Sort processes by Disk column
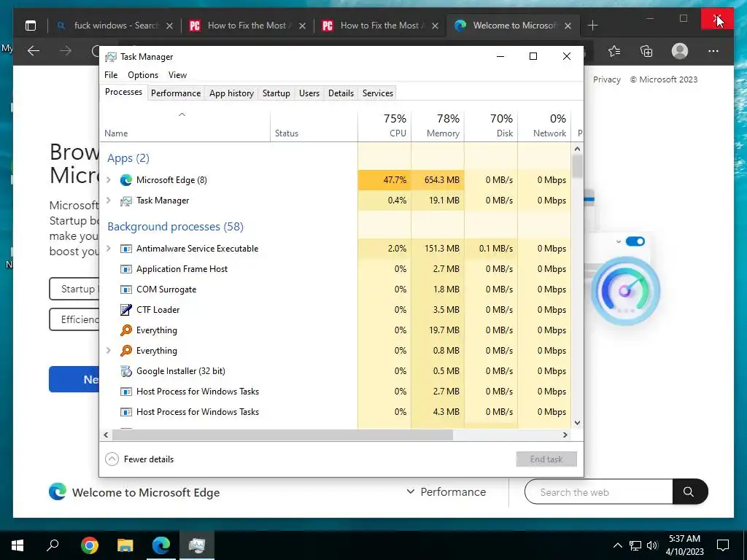Viewport: 747px width, 560px height. click(491, 125)
